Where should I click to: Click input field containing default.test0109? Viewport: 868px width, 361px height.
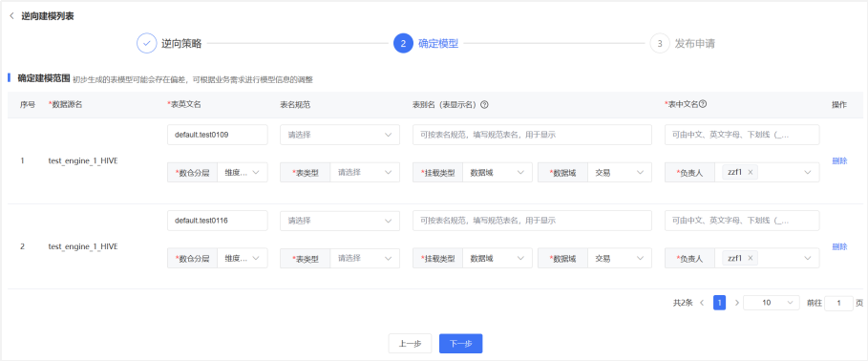(217, 135)
